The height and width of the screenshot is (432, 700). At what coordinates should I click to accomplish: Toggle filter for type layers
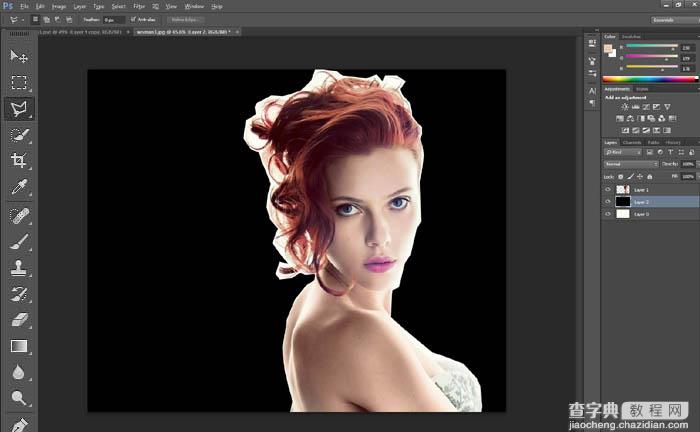click(x=670, y=153)
